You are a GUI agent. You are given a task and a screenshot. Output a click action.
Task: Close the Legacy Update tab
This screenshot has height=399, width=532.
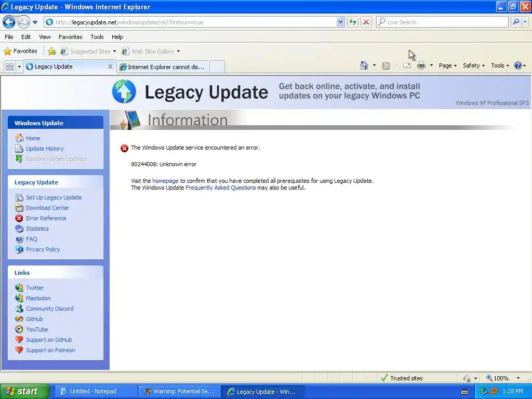click(110, 67)
